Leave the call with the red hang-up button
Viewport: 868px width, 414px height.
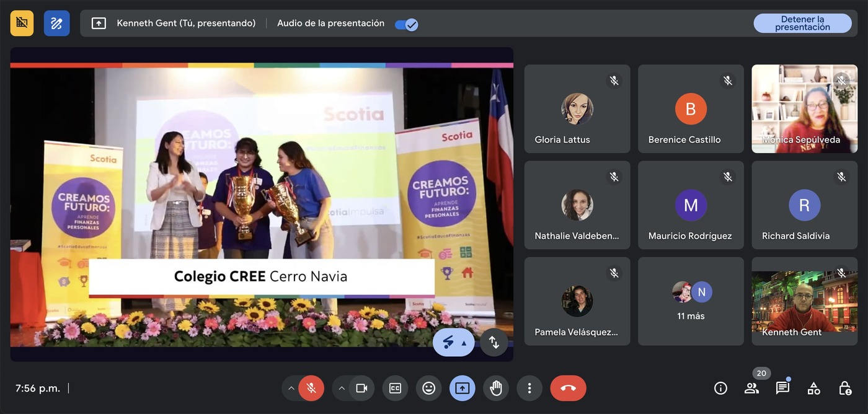pyautogui.click(x=568, y=388)
